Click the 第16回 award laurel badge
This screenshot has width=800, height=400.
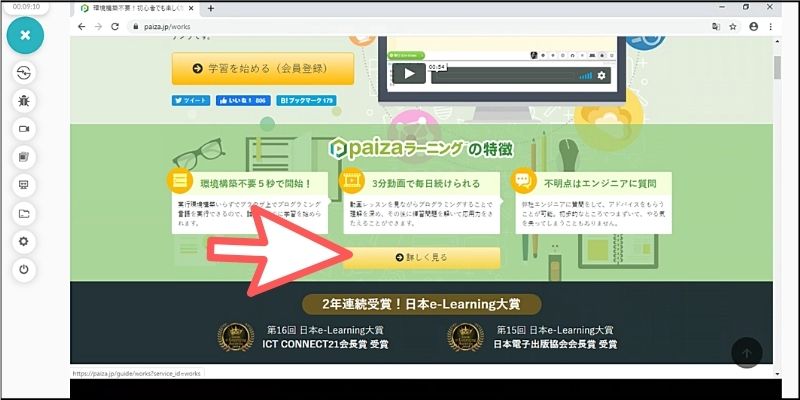tap(236, 337)
